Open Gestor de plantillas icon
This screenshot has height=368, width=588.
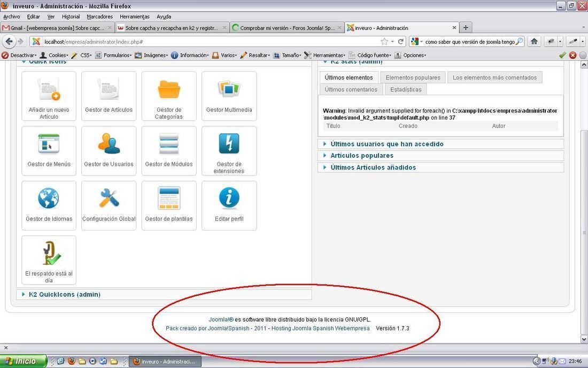click(169, 205)
